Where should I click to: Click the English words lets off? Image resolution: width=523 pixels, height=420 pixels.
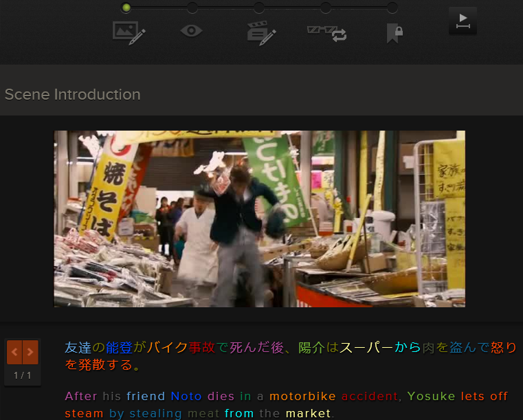[485, 397]
